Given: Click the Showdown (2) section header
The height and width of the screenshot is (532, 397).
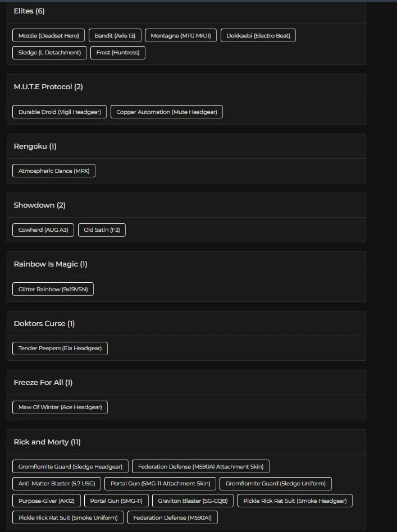Looking at the screenshot, I should [x=39, y=205].
